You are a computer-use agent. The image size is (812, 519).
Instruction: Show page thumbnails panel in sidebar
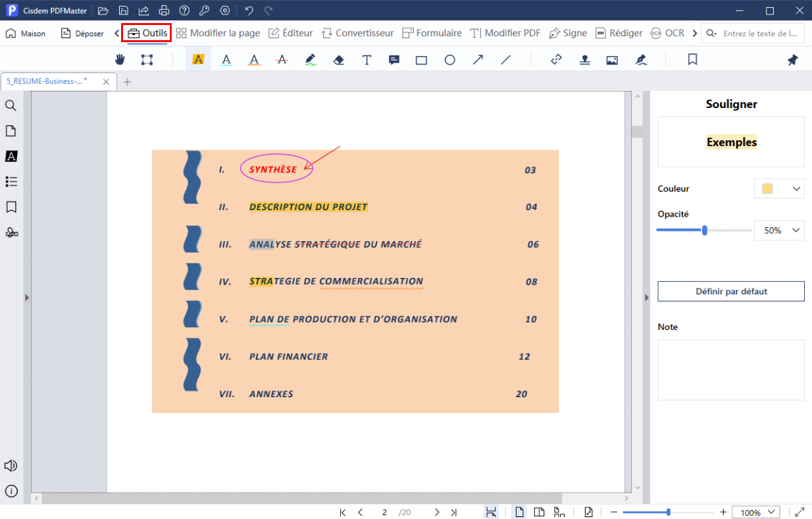(11, 130)
